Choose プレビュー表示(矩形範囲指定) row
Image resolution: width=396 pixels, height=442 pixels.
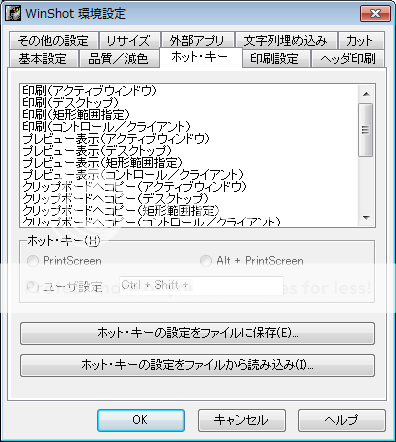(189, 162)
